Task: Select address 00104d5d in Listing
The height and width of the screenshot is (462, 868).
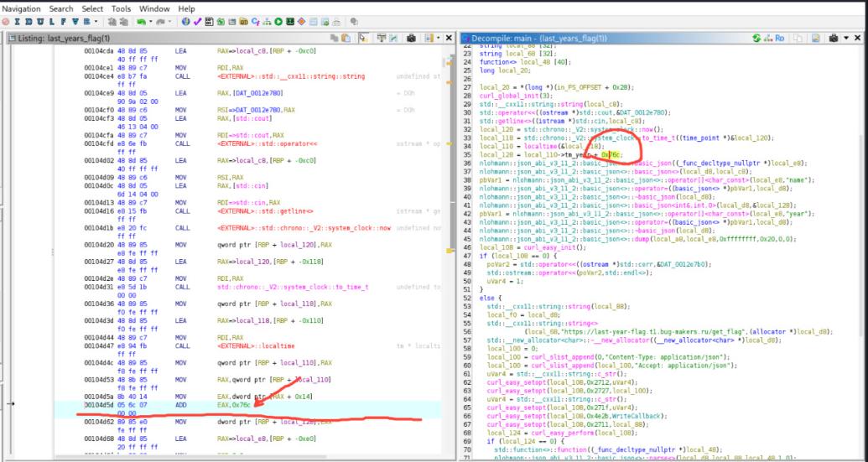Action: tap(98, 405)
